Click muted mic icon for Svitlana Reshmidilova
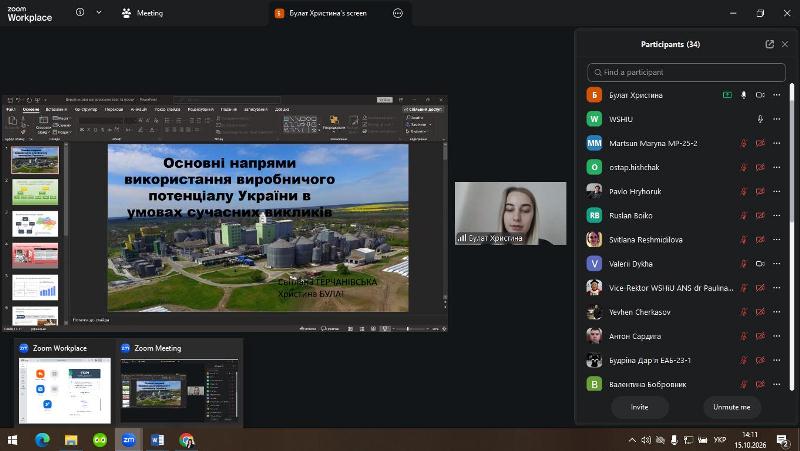This screenshot has height=451, width=800. (x=743, y=239)
